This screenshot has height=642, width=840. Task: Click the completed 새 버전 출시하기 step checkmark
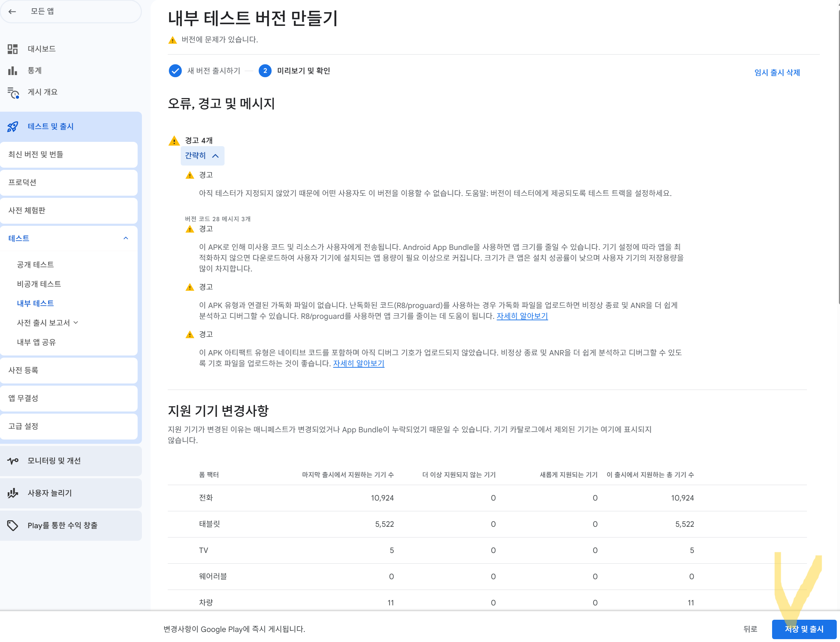point(175,71)
